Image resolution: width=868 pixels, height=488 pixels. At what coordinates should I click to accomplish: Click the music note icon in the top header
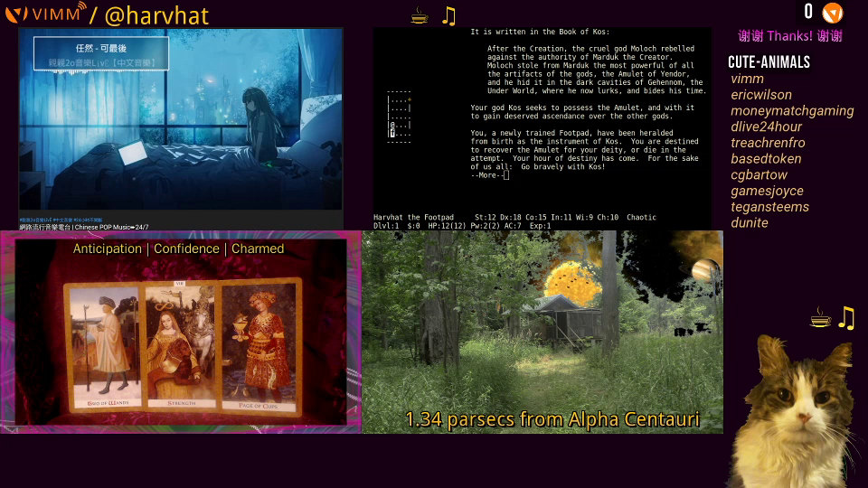[x=448, y=15]
